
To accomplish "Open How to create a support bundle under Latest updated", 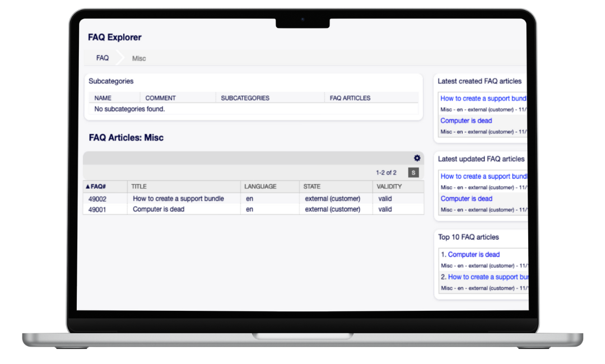I will pos(482,176).
